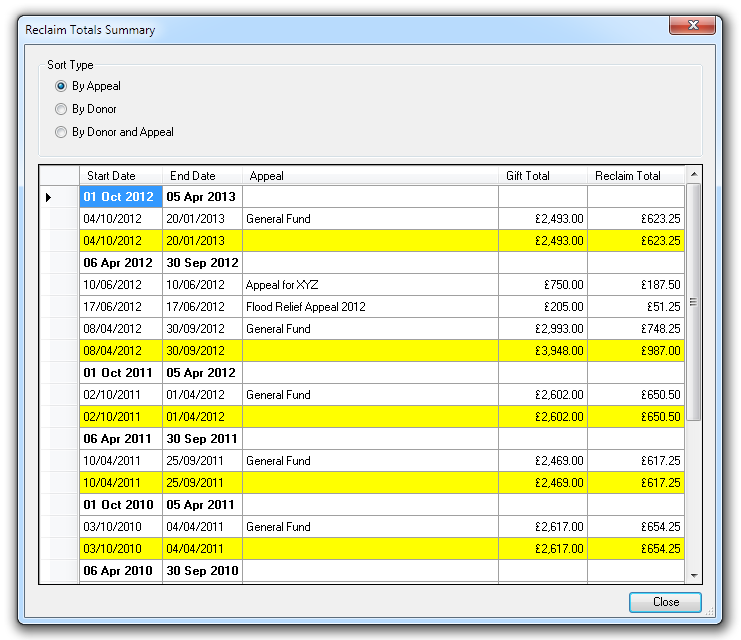The image size is (741, 640).
Task: Click the £205.00 gift total cell
Action: tap(543, 307)
